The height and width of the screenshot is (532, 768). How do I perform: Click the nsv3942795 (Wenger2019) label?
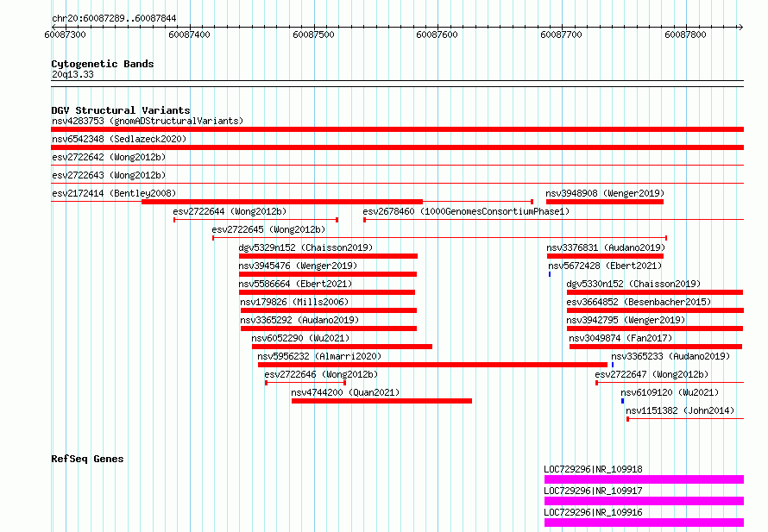[x=626, y=320]
